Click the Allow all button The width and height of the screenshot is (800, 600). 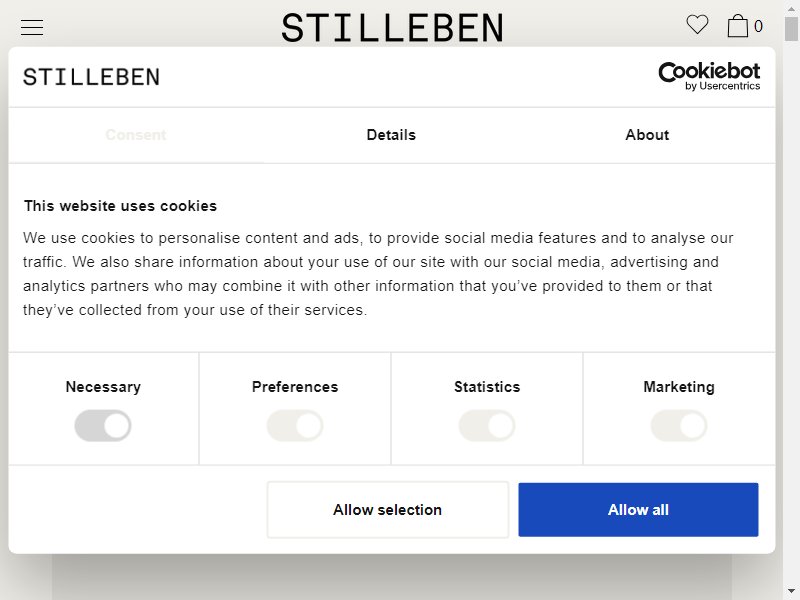(638, 510)
